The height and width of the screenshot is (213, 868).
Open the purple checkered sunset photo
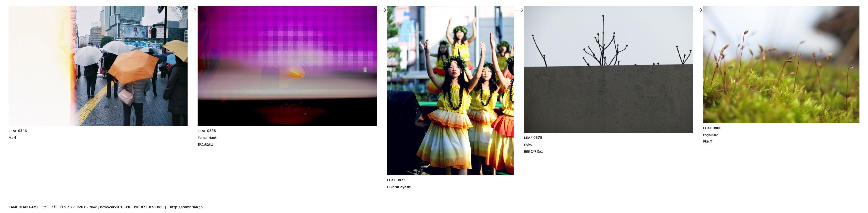[287, 66]
